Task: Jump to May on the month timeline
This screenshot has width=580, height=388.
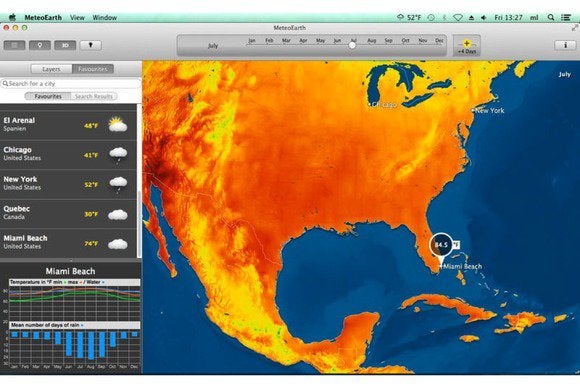Action: coord(320,40)
